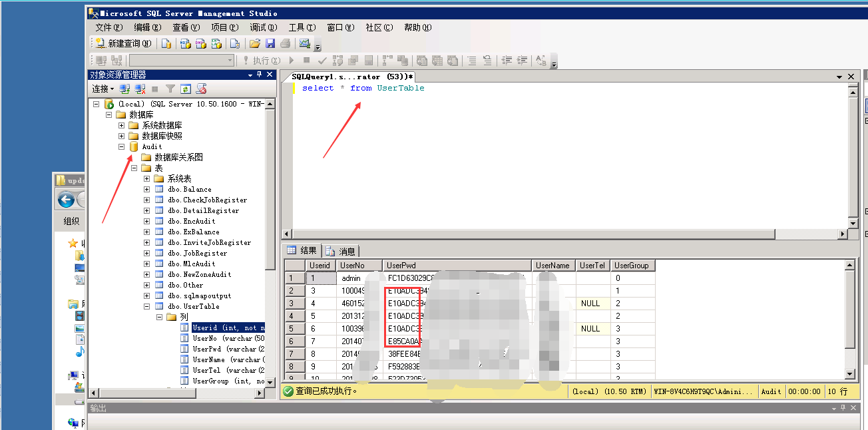
Task: Click the Disconnect icon in Object Explorer
Action: tap(140, 89)
